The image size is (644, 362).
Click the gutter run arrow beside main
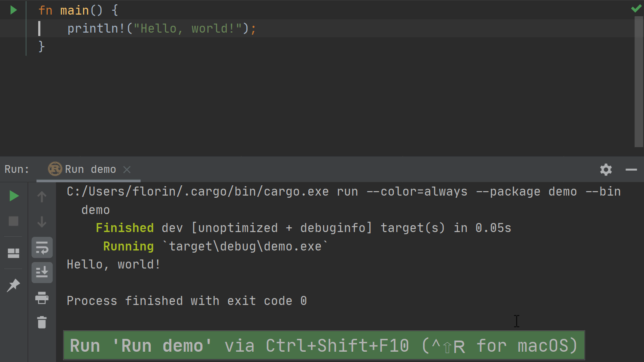(x=13, y=10)
